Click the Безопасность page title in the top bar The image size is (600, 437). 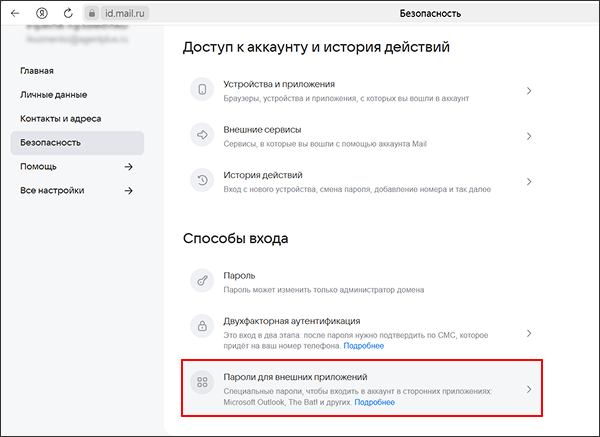click(430, 13)
